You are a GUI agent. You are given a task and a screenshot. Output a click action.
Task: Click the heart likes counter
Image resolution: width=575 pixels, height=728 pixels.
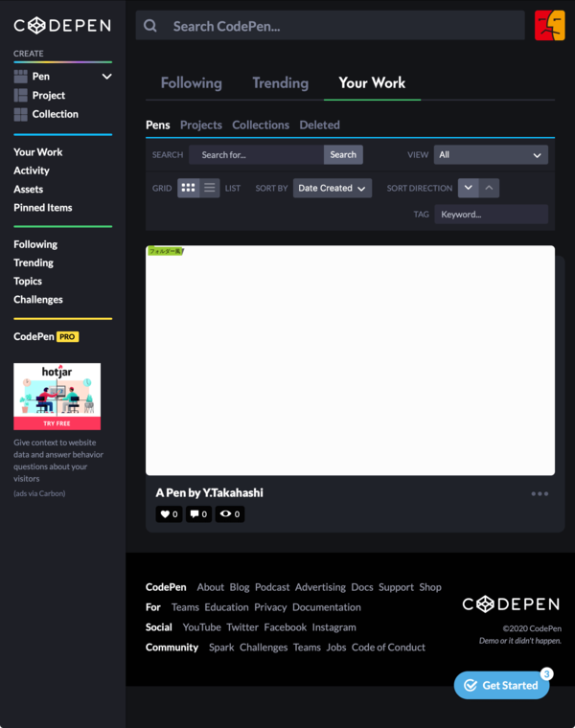[x=169, y=514]
